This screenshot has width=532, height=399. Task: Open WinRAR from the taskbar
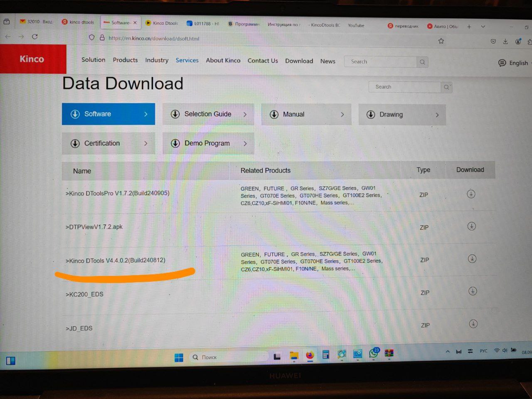[x=389, y=353]
